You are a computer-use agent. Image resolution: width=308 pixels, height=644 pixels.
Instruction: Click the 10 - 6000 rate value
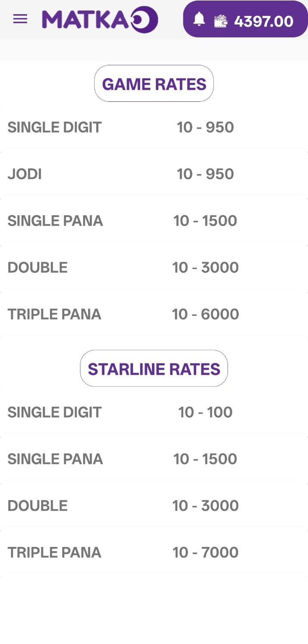[205, 314]
